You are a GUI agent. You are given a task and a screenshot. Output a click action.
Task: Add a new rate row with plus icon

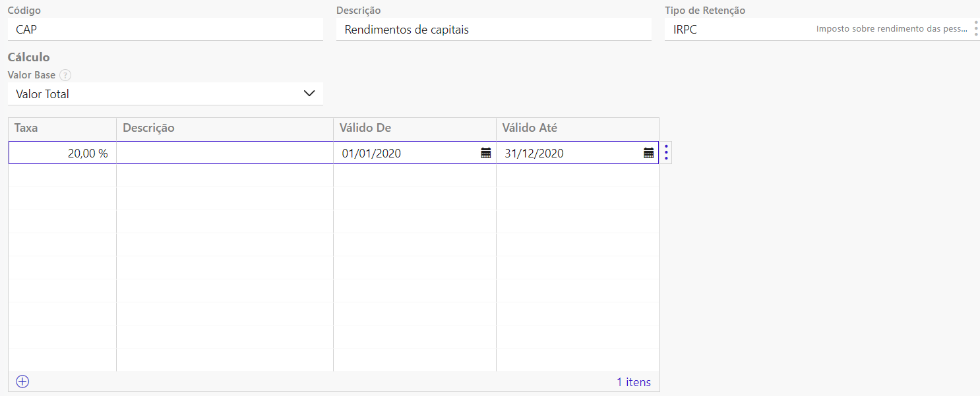pos(22,382)
